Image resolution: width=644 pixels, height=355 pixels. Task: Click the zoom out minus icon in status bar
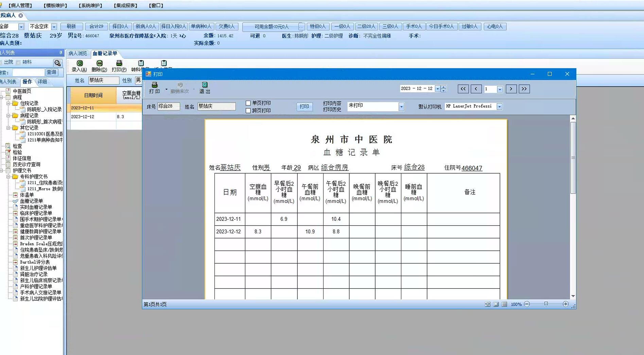coord(527,304)
